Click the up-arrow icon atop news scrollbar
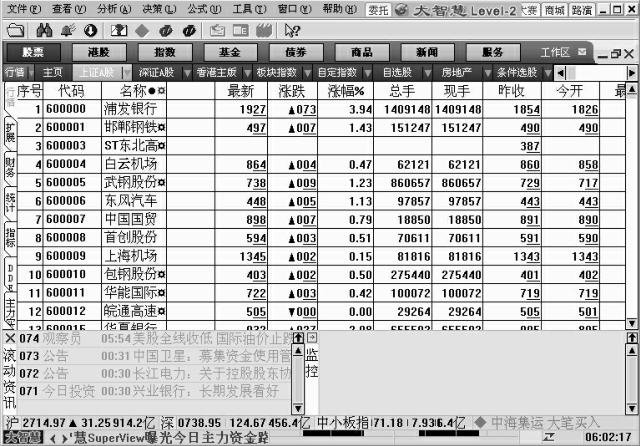The image size is (640, 446). [x=298, y=337]
